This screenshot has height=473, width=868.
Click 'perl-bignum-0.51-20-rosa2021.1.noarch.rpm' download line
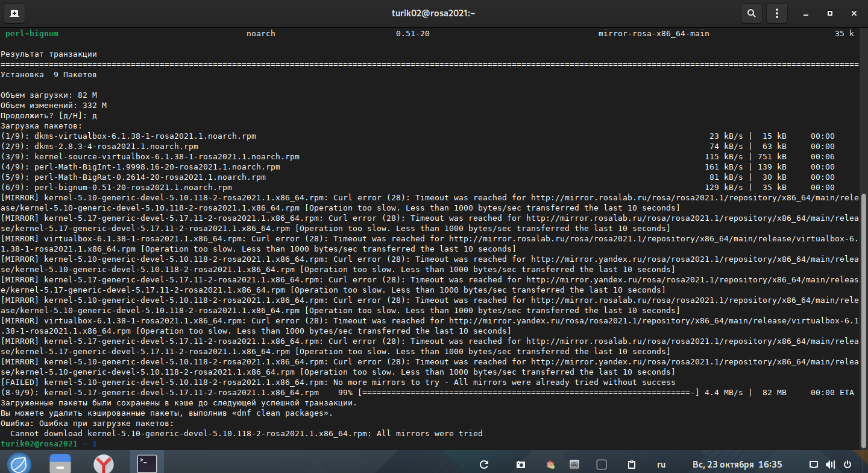pyautogui.click(x=418, y=188)
